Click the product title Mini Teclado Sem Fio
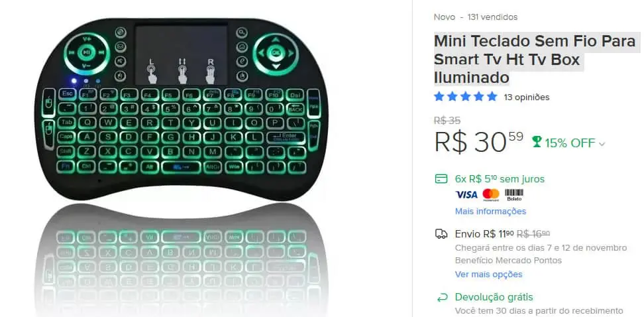The image size is (644, 317). pos(535,59)
